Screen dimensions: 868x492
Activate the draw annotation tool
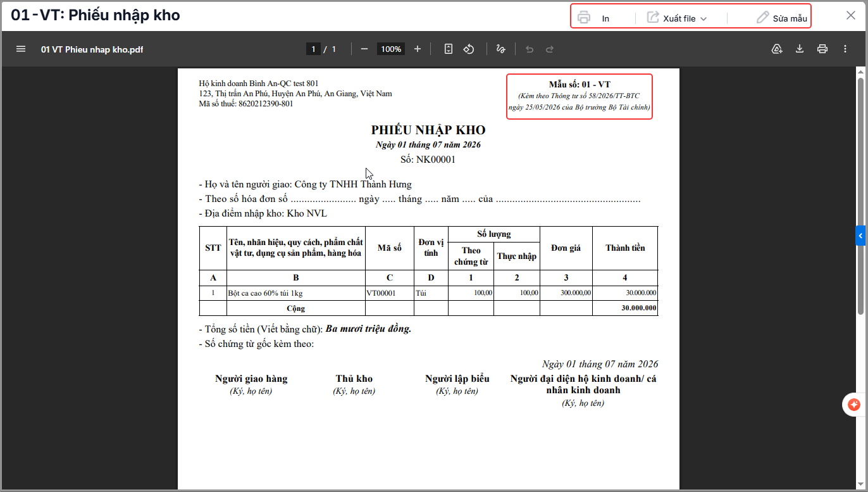click(x=501, y=49)
